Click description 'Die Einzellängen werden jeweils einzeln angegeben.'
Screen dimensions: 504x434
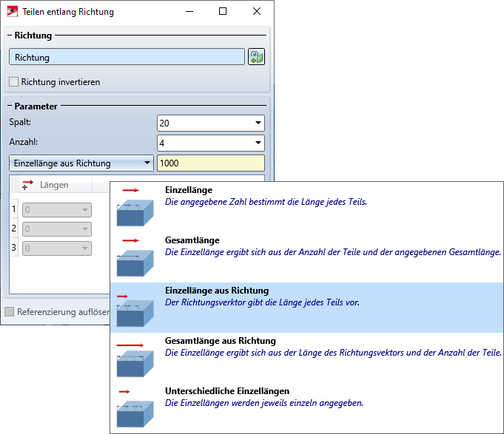click(264, 403)
